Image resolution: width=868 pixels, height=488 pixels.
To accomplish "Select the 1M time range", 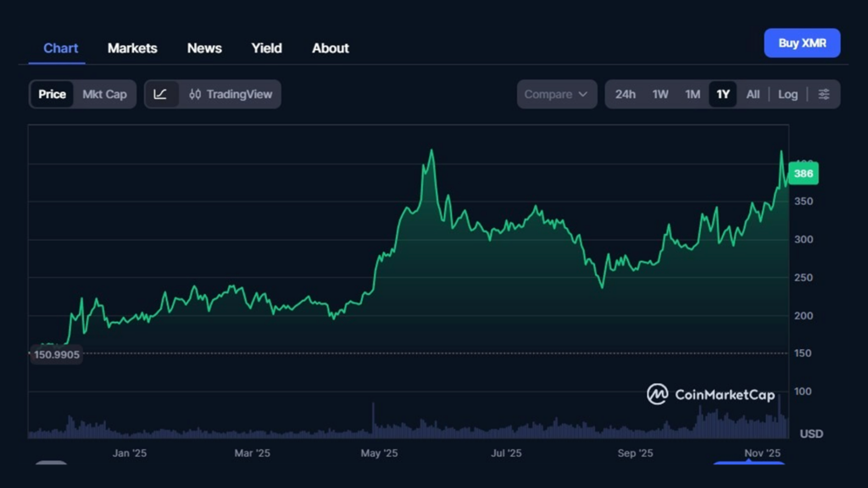I will click(692, 94).
